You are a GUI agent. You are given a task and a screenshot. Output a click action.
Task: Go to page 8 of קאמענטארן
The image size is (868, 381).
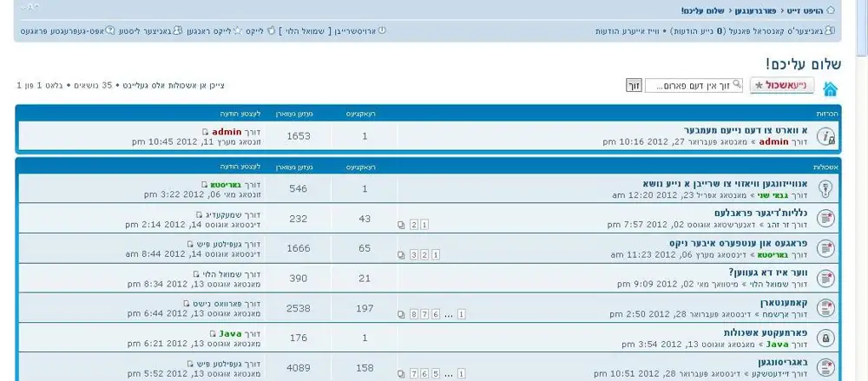(x=413, y=314)
